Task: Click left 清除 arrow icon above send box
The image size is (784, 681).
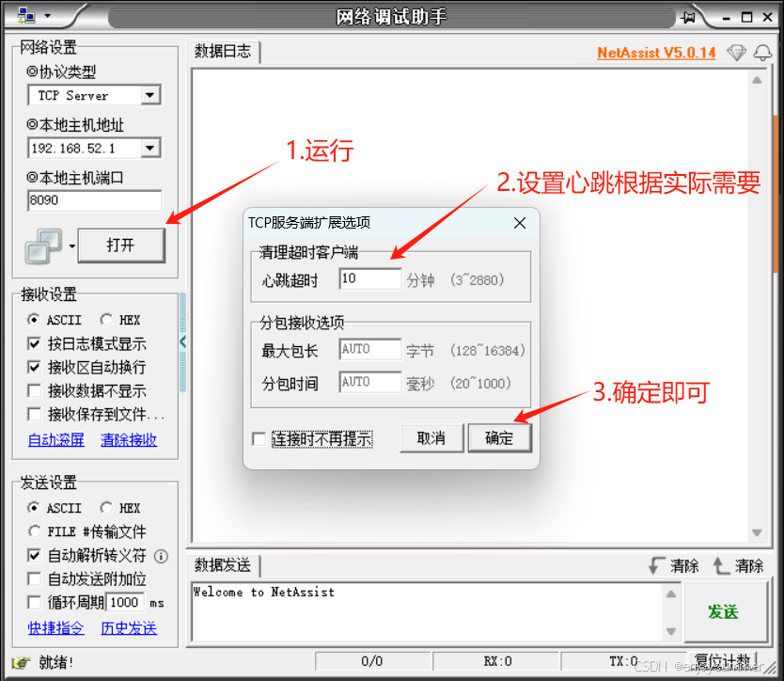Action: point(656,565)
